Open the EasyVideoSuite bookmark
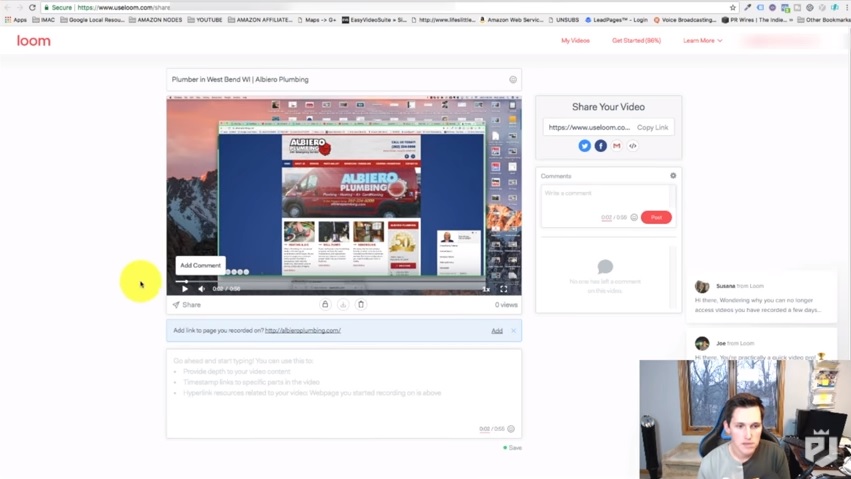The width and height of the screenshot is (851, 479). tap(374, 20)
